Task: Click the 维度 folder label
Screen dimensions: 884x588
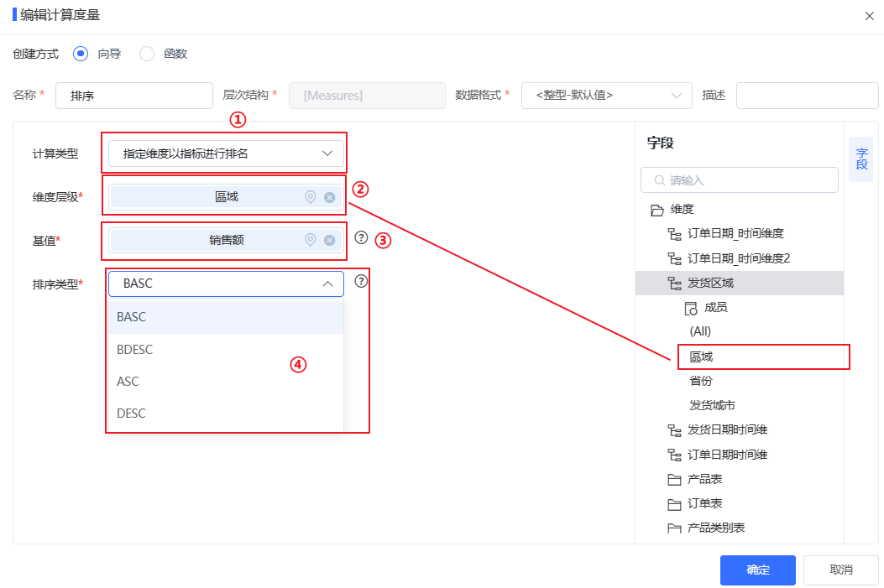Action: pyautogui.click(x=683, y=210)
